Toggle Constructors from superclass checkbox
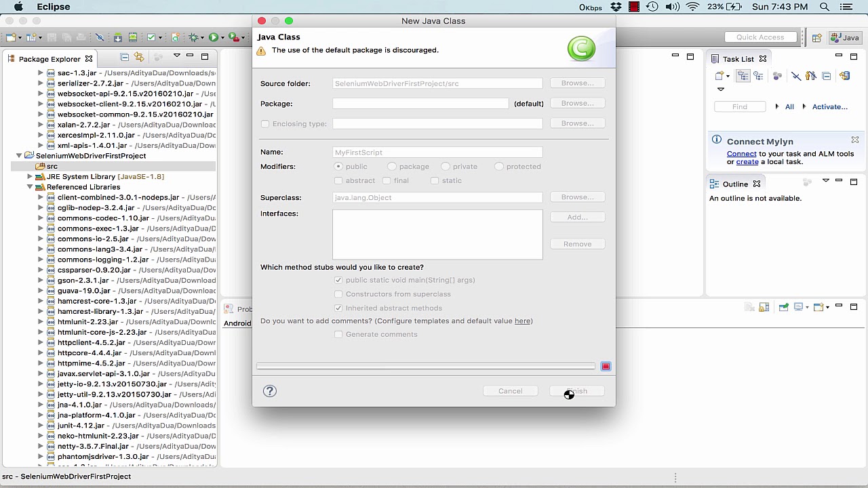 click(338, 294)
